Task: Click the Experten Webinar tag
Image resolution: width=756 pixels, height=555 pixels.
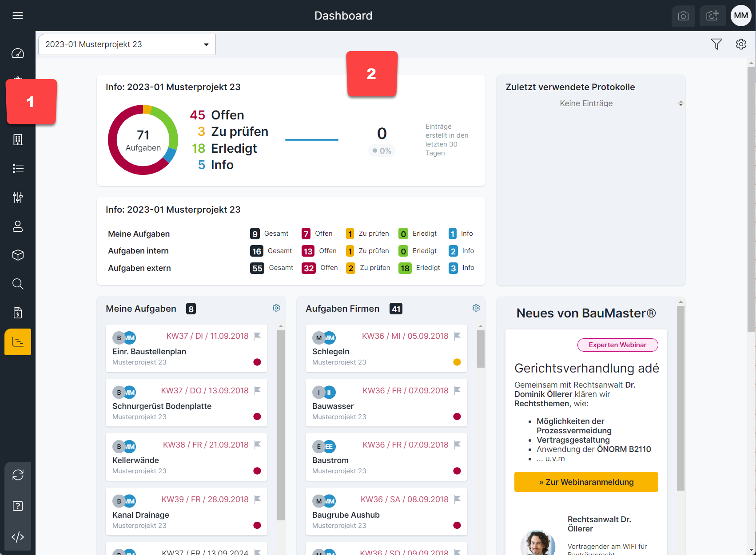Action: (x=617, y=345)
